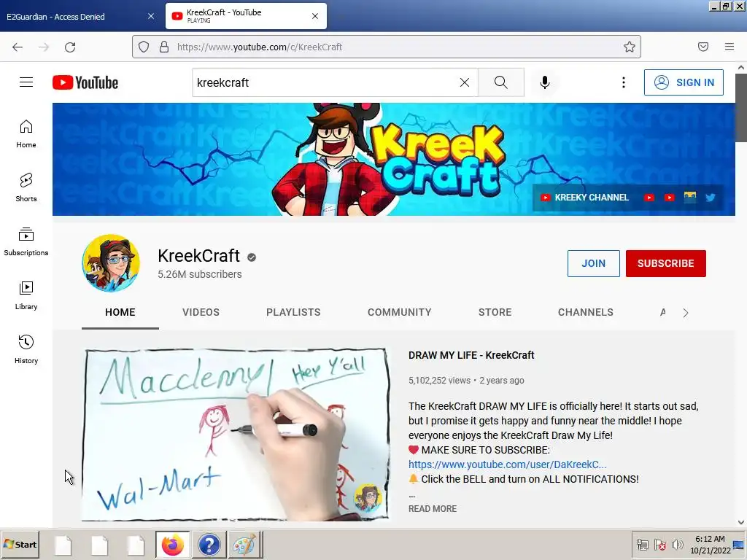Expand more channel tabs with the chevron
747x560 pixels.
point(686,313)
